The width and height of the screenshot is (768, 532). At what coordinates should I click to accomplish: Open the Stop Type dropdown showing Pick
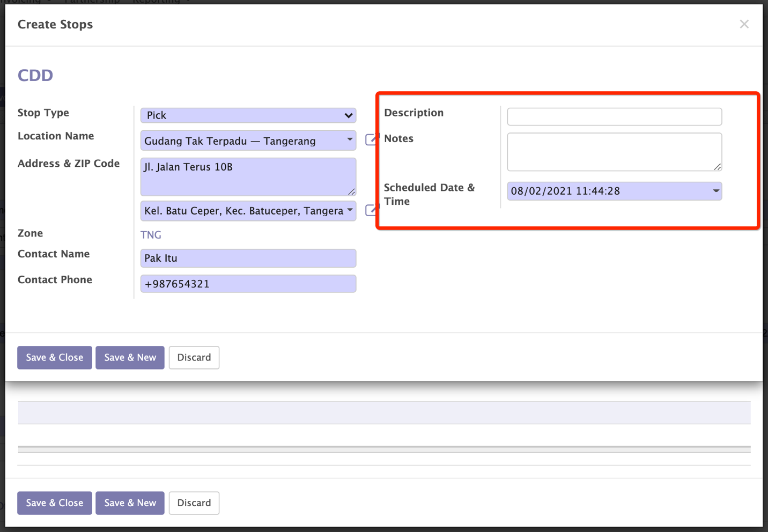pos(248,115)
